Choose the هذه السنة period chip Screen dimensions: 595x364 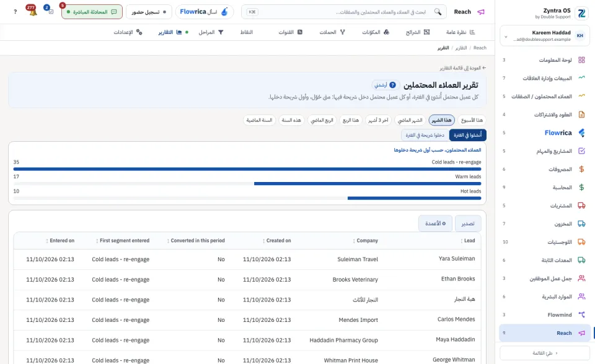tap(291, 120)
